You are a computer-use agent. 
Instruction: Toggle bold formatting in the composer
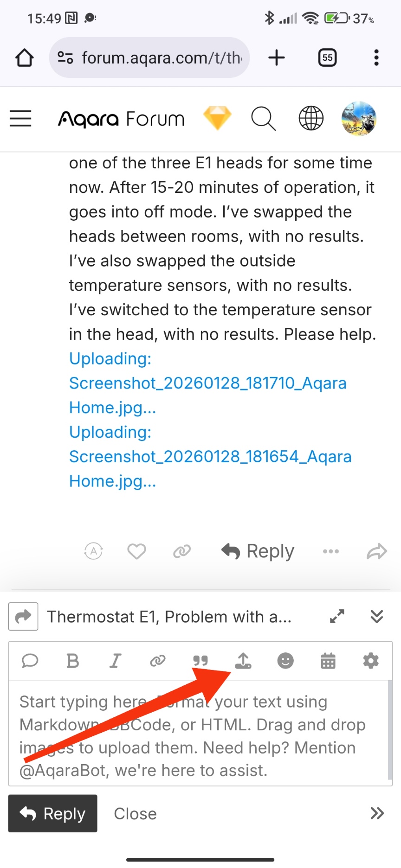click(x=73, y=661)
